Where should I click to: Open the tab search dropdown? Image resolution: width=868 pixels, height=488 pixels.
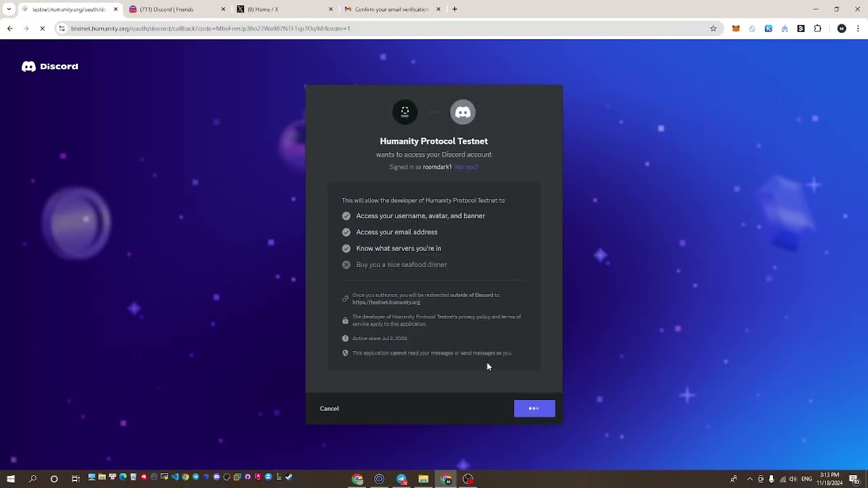click(x=9, y=9)
